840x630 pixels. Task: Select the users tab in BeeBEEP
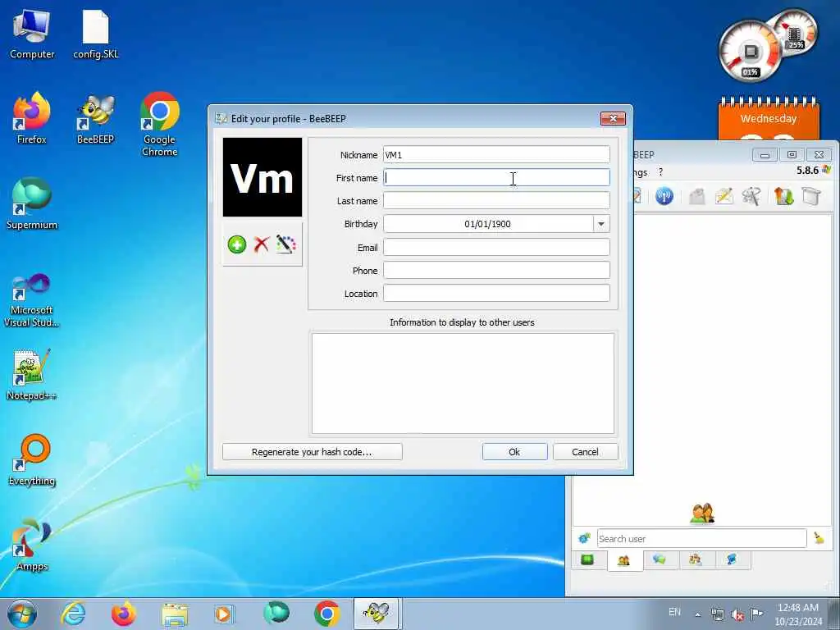pos(623,561)
